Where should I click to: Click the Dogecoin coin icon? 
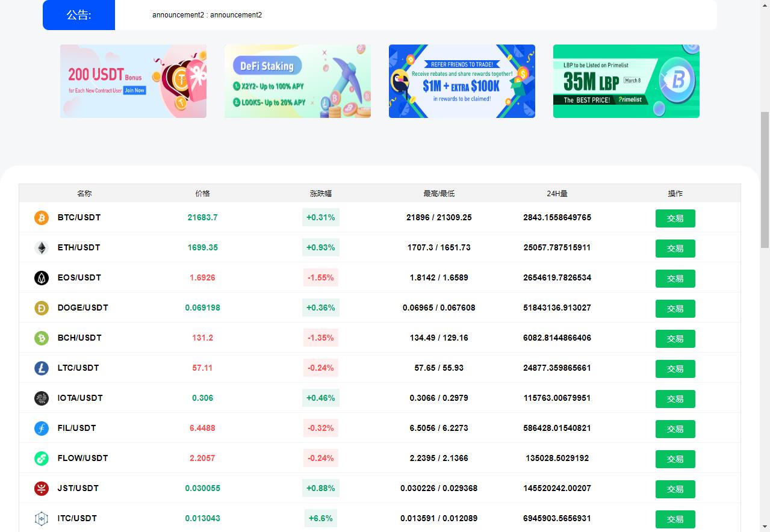(x=42, y=308)
